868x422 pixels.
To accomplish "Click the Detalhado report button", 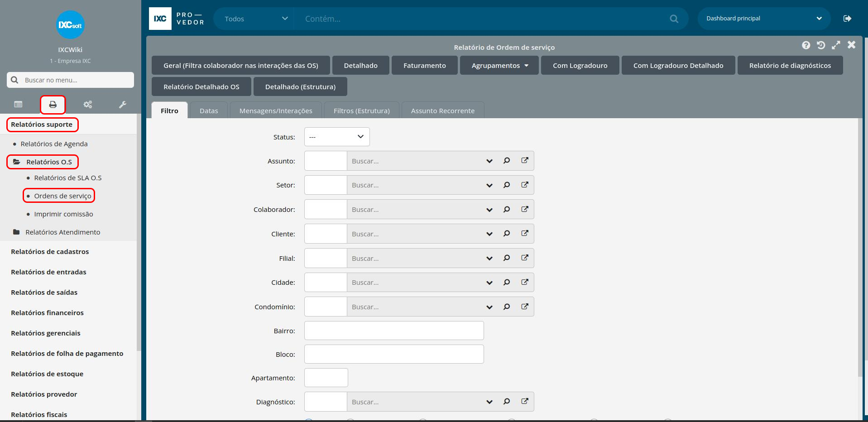I will coord(361,65).
